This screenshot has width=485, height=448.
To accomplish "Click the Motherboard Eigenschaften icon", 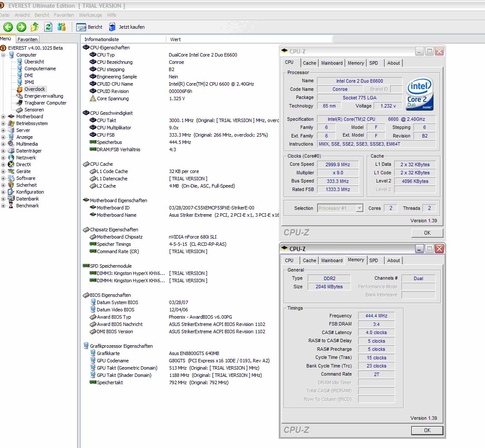I will point(86,200).
